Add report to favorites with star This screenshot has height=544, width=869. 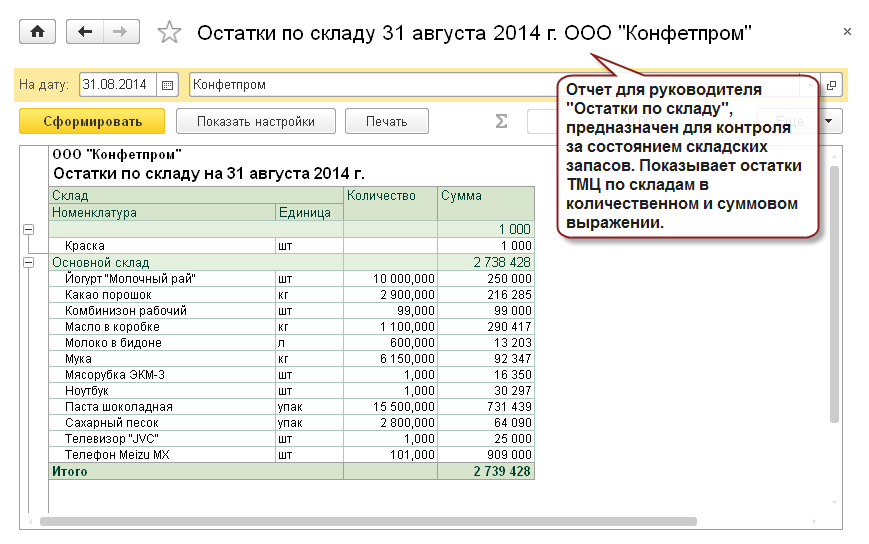170,33
